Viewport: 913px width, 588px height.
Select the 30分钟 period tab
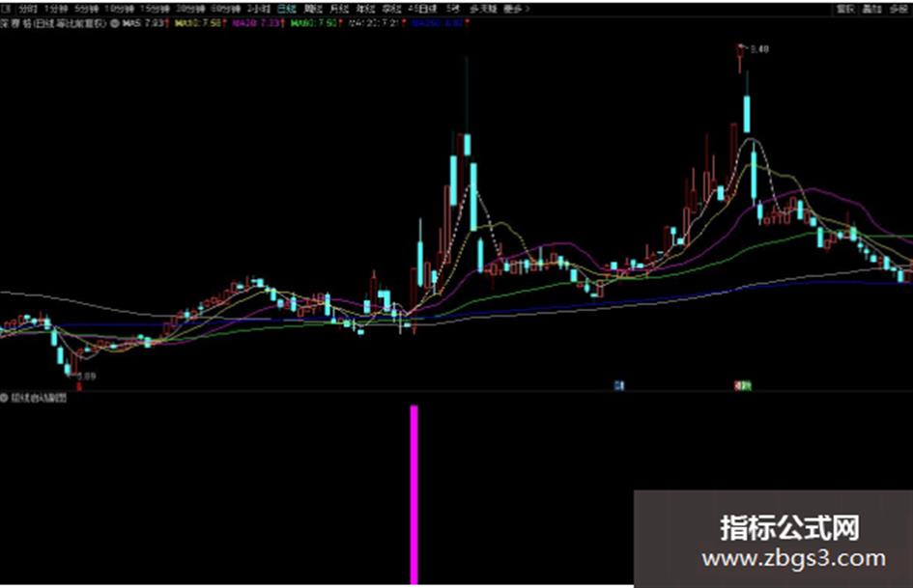[x=191, y=10]
